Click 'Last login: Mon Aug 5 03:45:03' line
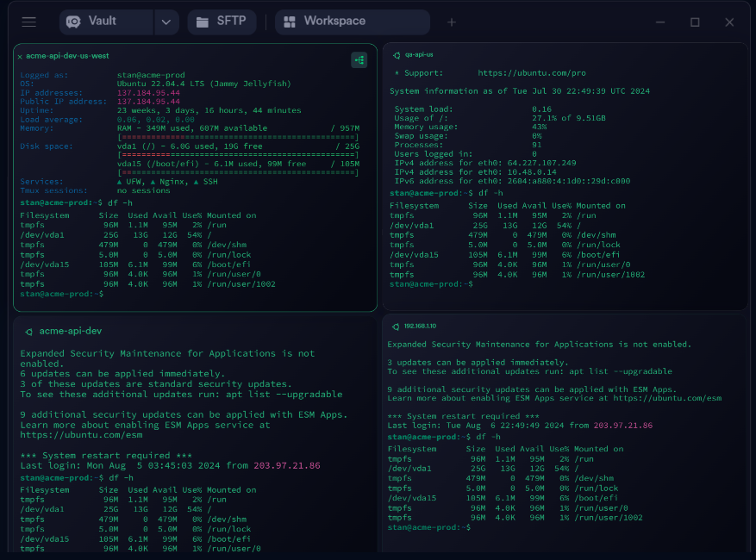The width and height of the screenshot is (756, 560). (x=170, y=466)
